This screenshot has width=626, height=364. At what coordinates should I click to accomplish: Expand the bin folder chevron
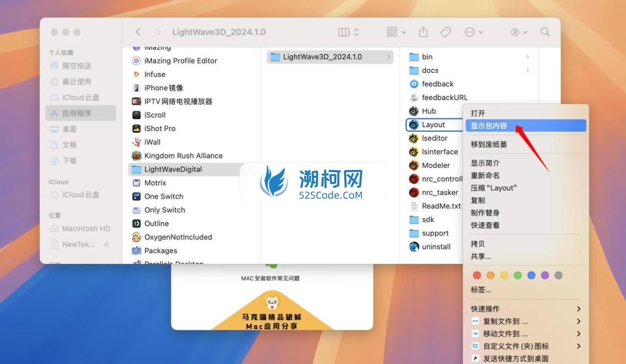pyautogui.click(x=528, y=57)
